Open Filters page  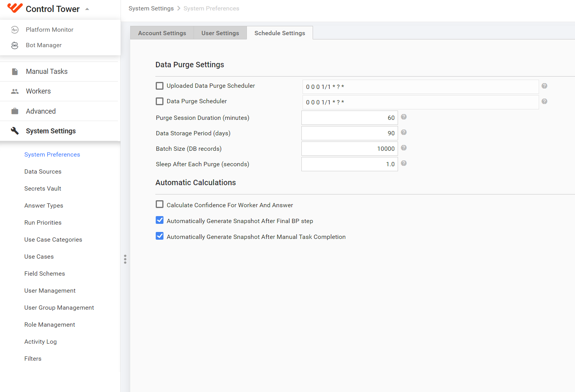(x=33, y=359)
